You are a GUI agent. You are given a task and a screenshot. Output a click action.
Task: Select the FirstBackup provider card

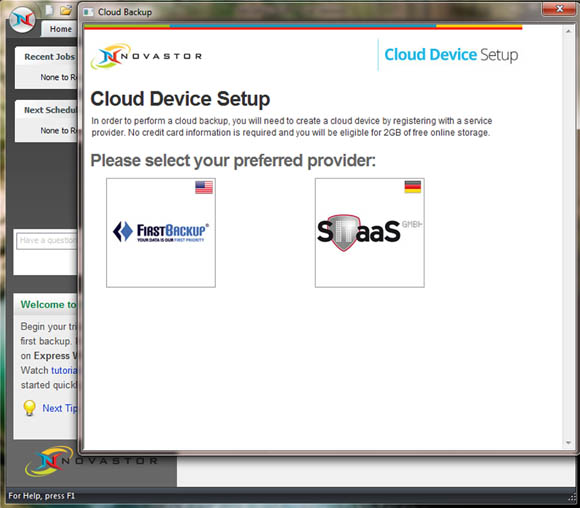[161, 233]
